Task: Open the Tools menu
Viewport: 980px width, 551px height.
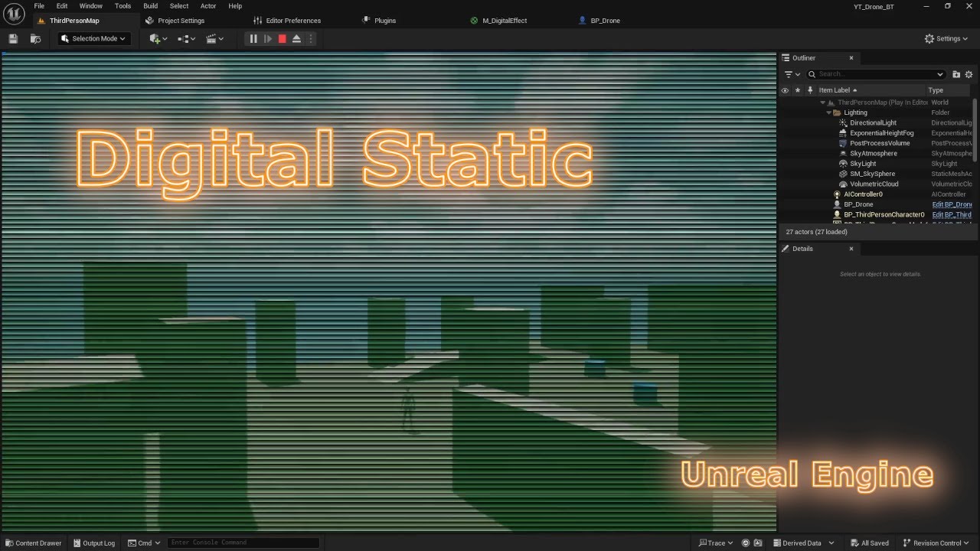Action: (x=122, y=6)
